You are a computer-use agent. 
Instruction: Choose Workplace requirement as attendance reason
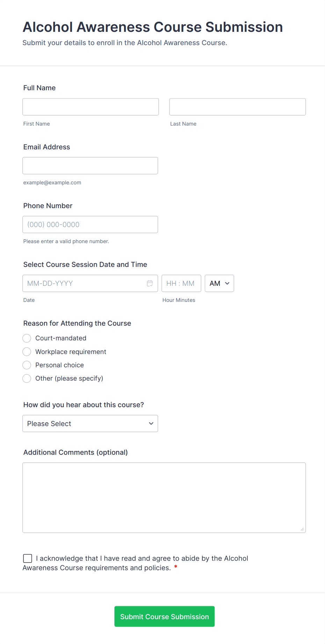tap(27, 352)
